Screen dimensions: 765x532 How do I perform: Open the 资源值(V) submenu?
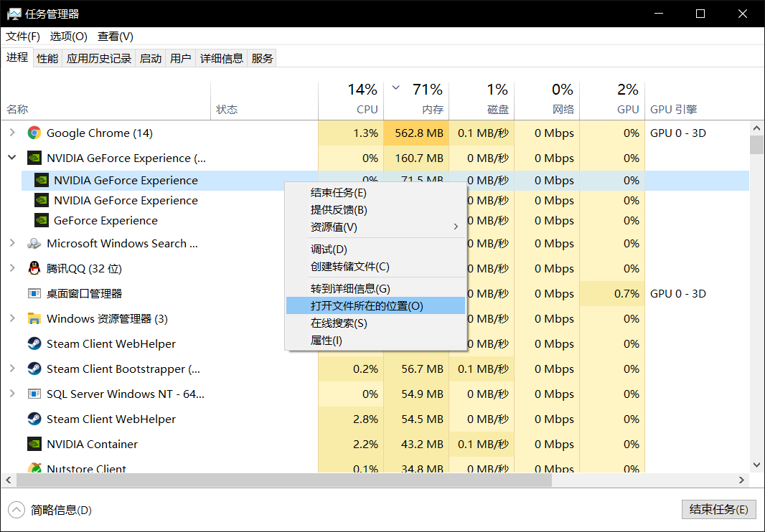pyautogui.click(x=375, y=227)
